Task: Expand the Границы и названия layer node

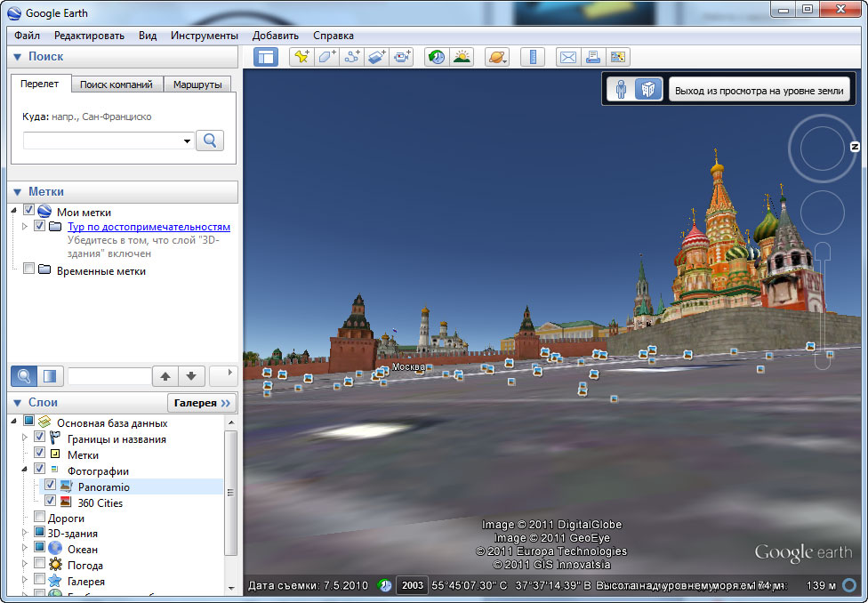Action: click(x=24, y=438)
